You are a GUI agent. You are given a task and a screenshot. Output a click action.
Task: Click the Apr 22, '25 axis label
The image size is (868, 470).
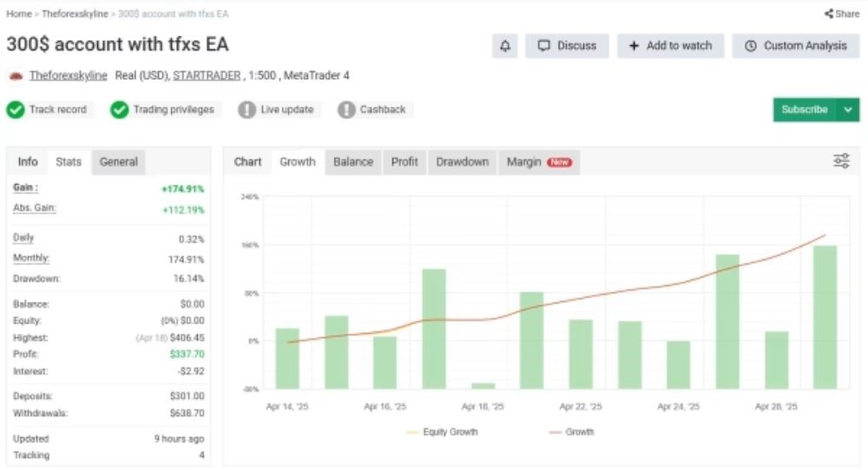580,407
